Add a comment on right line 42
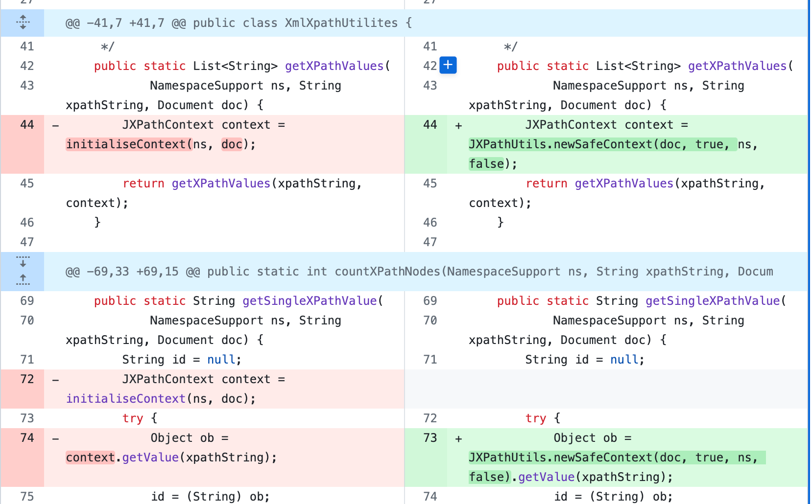Viewport: 812px width, 504px height. point(448,66)
